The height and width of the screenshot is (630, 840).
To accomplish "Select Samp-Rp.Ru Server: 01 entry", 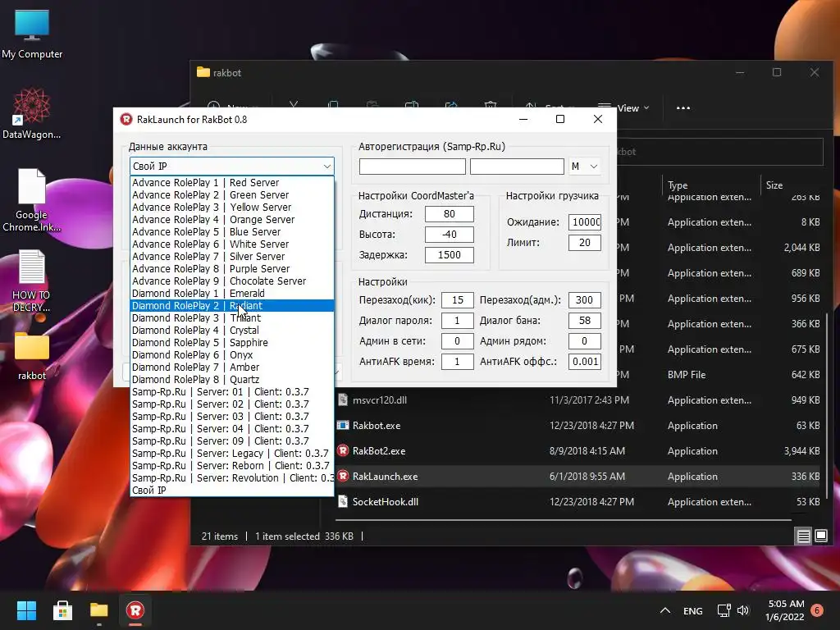I will click(232, 392).
